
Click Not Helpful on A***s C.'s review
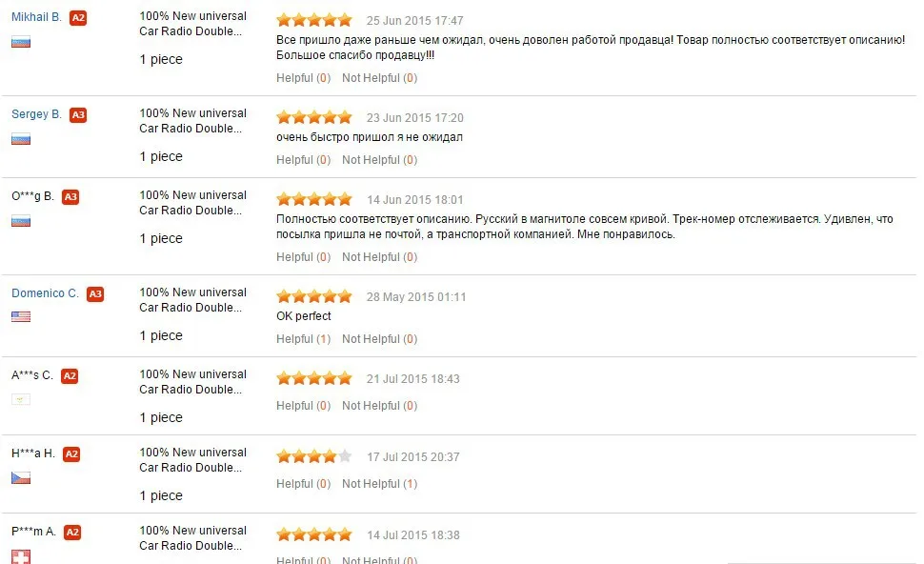click(x=379, y=406)
